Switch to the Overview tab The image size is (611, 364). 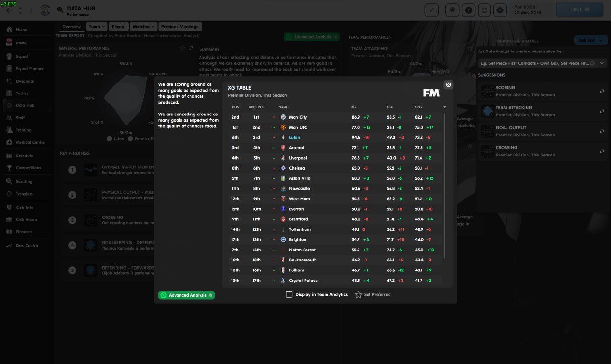coord(72,27)
